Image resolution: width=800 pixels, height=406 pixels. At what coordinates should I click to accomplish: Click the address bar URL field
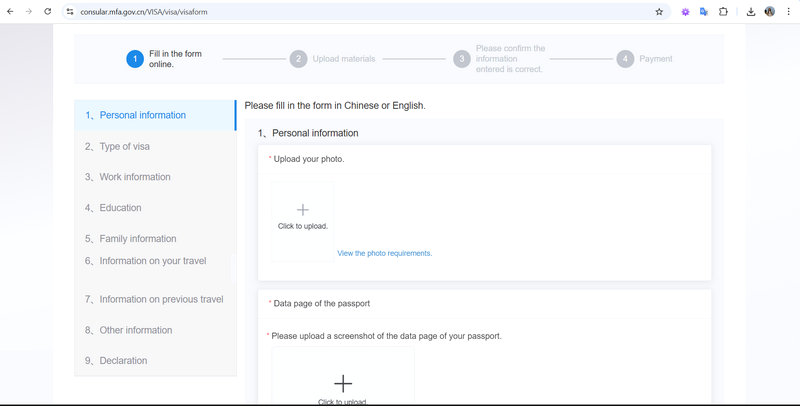(x=365, y=11)
